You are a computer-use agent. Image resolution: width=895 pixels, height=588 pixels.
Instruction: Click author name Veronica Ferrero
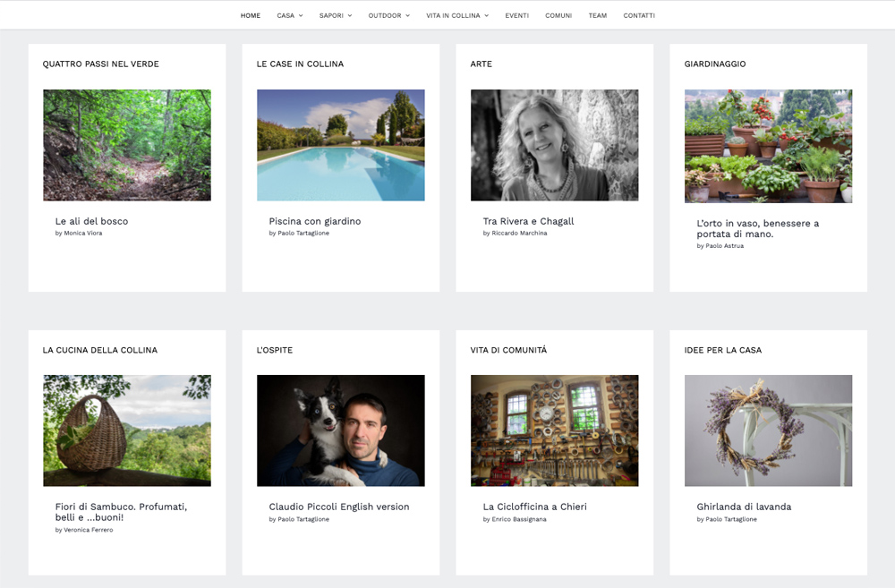point(88,530)
